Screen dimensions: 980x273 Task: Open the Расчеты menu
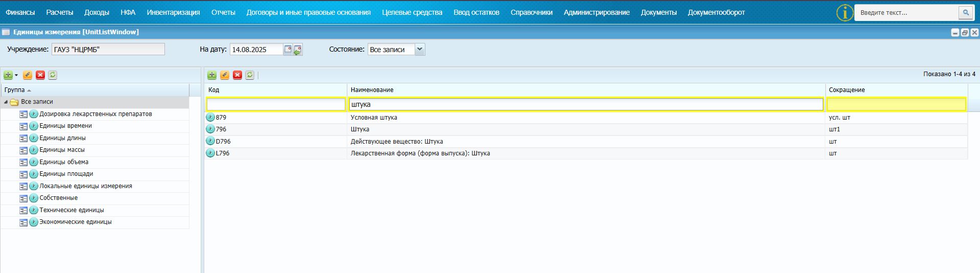tap(60, 12)
